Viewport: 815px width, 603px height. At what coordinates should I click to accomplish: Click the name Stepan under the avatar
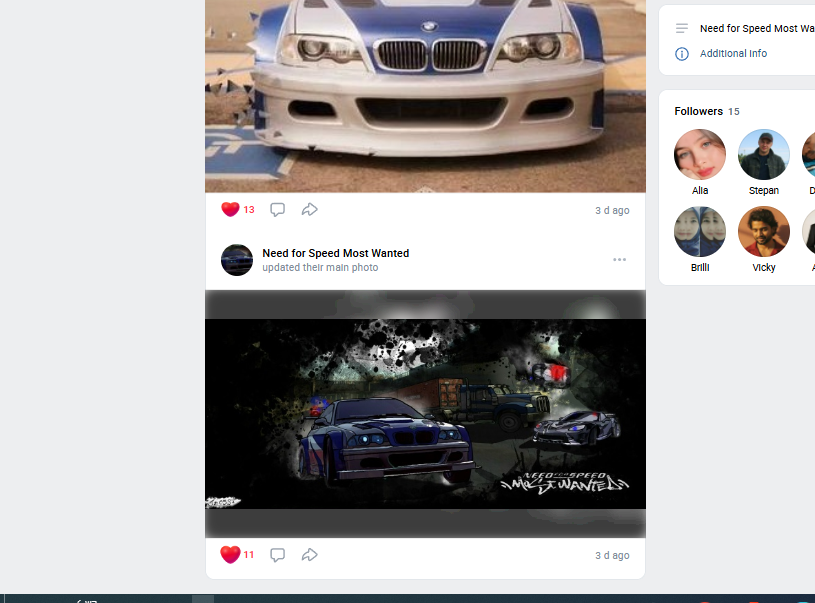pyautogui.click(x=764, y=190)
